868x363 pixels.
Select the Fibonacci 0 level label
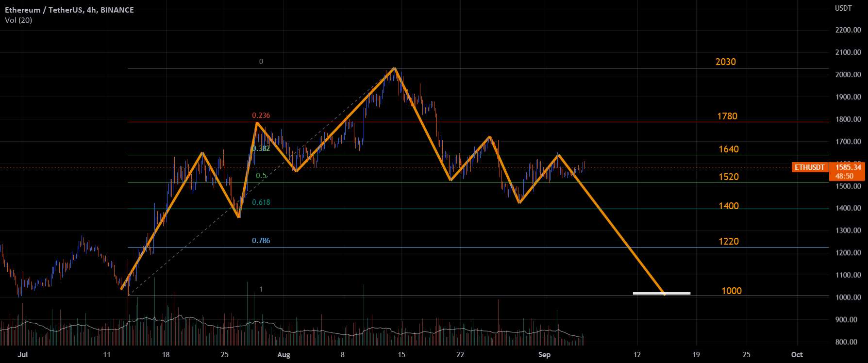(x=261, y=62)
